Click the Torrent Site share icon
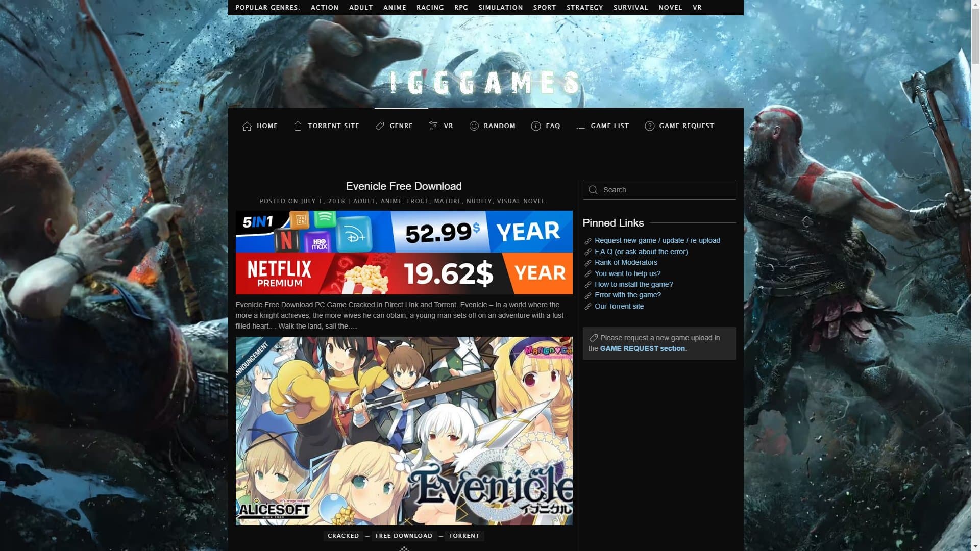 pyautogui.click(x=298, y=126)
